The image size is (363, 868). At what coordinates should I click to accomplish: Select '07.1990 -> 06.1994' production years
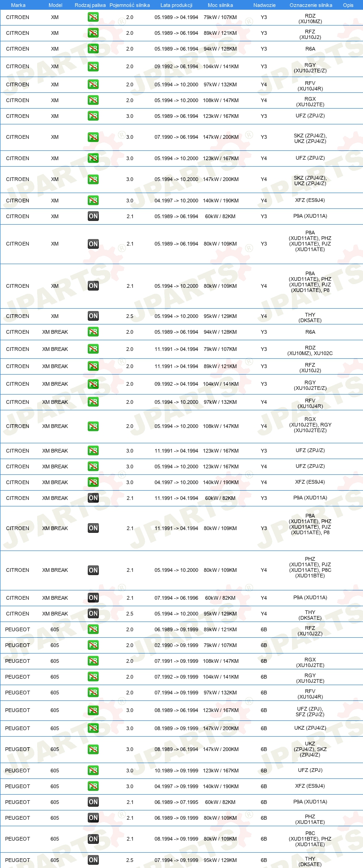176,137
